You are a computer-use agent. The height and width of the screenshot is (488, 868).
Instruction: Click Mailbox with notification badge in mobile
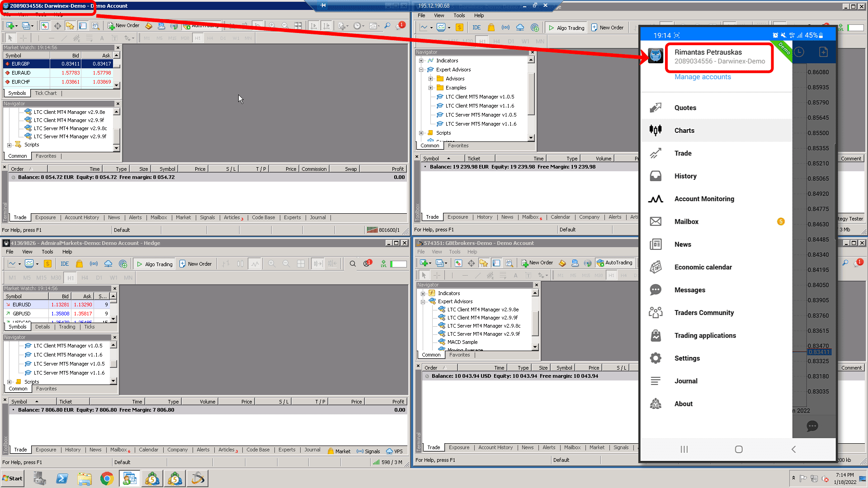(687, 221)
